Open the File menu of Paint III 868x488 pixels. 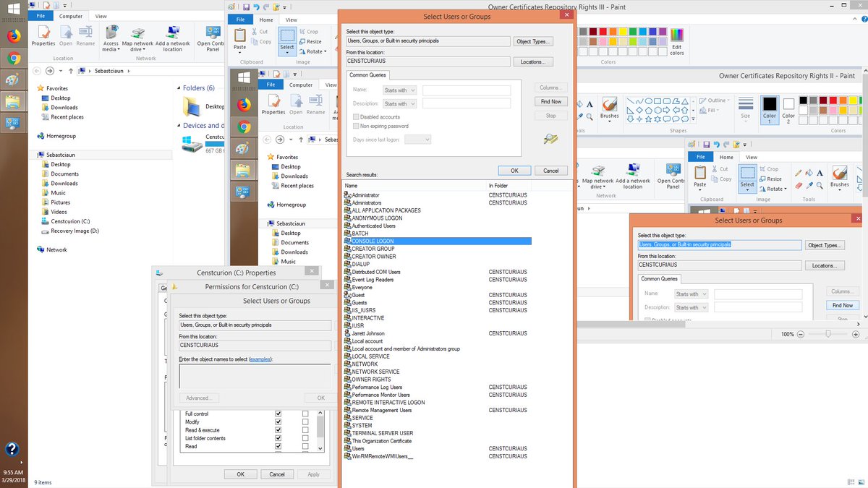(239, 20)
